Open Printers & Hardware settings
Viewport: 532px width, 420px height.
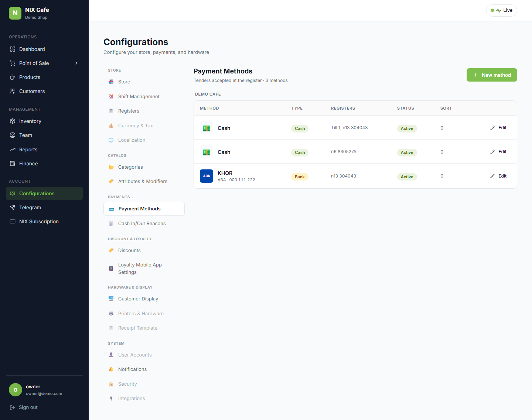(x=144, y=314)
